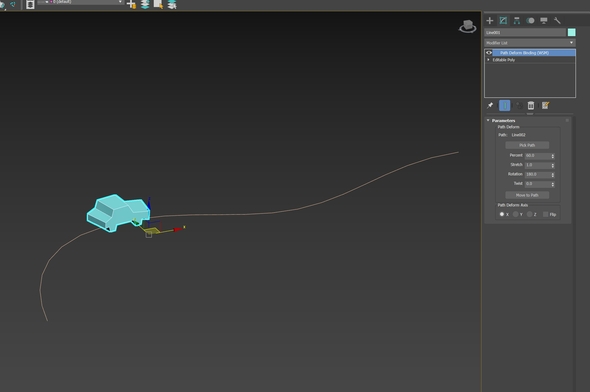Image resolution: width=590 pixels, height=392 pixels.
Task: Open Configure Modifier Sets icon
Action: point(545,105)
